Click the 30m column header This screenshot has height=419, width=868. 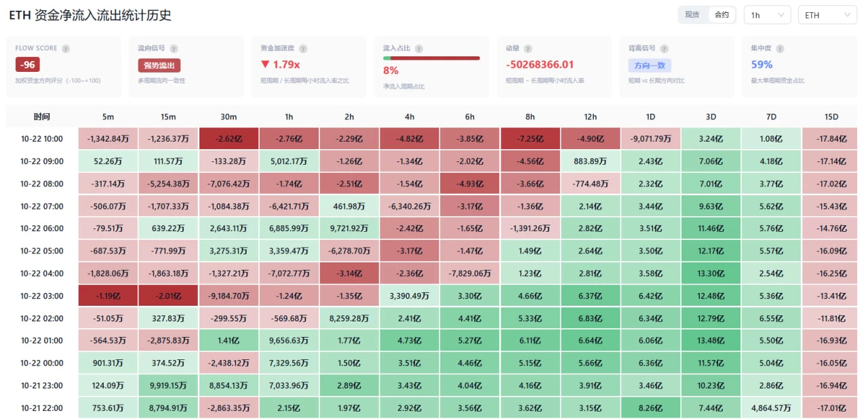coord(229,117)
